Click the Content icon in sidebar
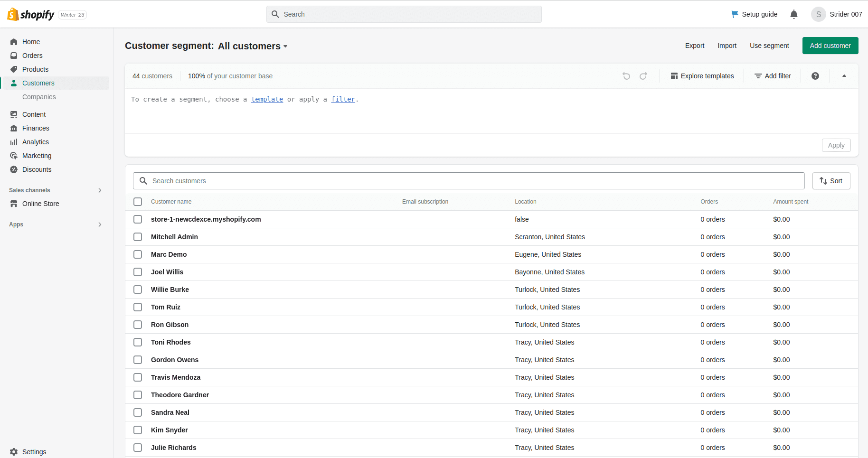The image size is (868, 458). [14, 114]
